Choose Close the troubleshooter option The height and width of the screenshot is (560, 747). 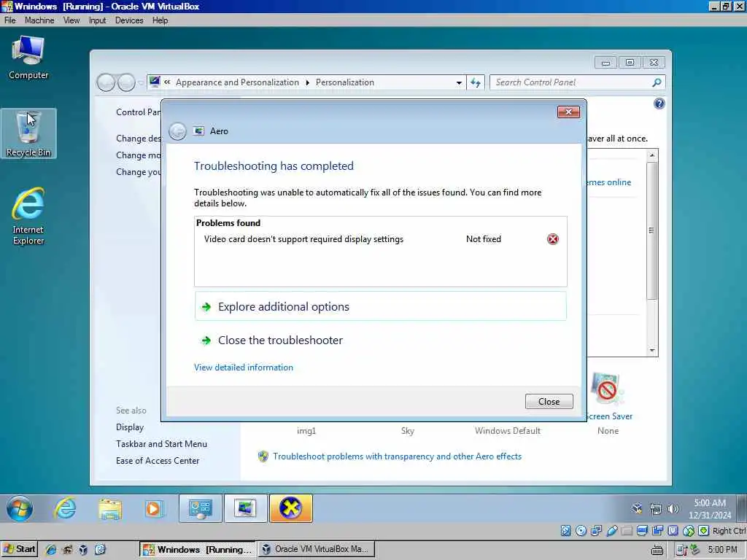pyautogui.click(x=381, y=340)
